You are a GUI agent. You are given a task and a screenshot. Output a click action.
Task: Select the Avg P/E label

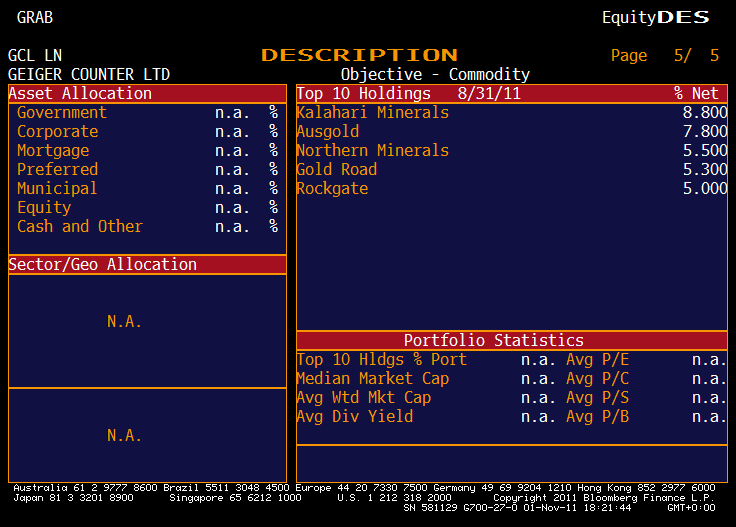point(598,359)
